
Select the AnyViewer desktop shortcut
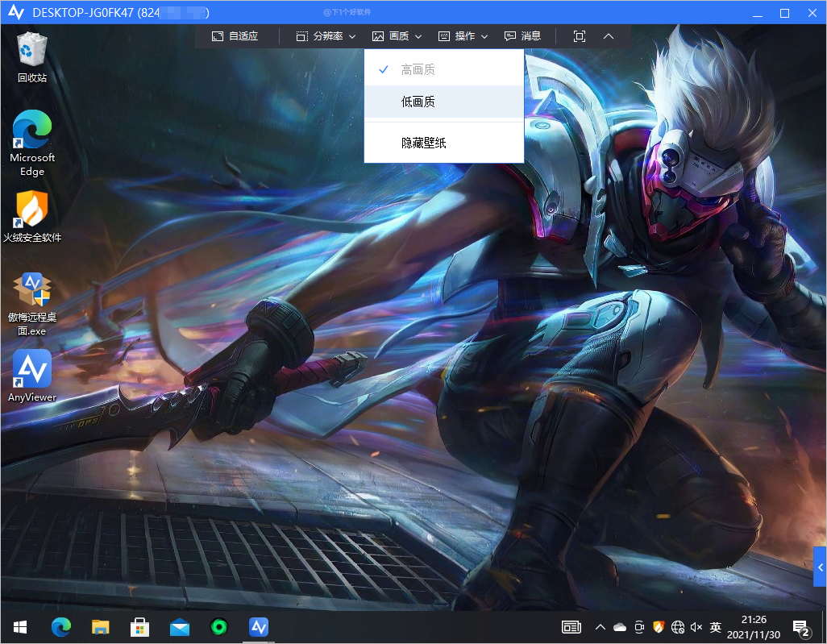click(32, 376)
